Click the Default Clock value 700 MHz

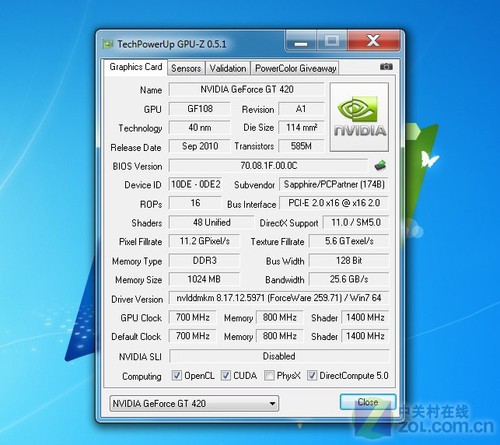(192, 336)
